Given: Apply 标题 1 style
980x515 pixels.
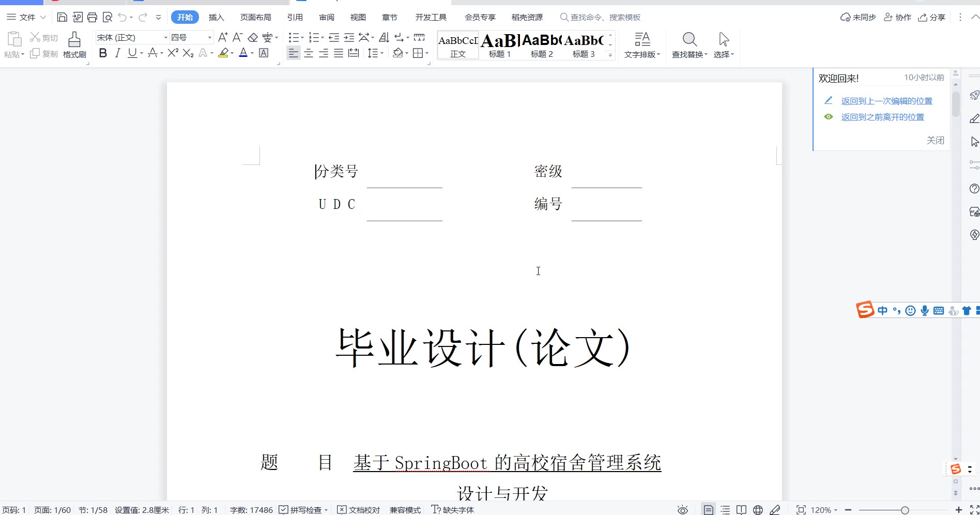Looking at the screenshot, I should point(500,46).
